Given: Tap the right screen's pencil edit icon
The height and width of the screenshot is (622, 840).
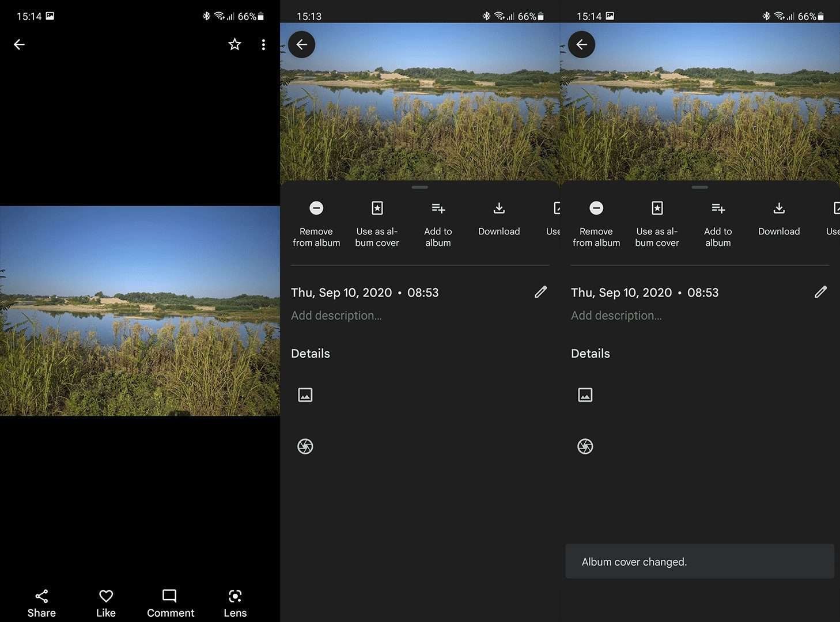Looking at the screenshot, I should [x=820, y=292].
